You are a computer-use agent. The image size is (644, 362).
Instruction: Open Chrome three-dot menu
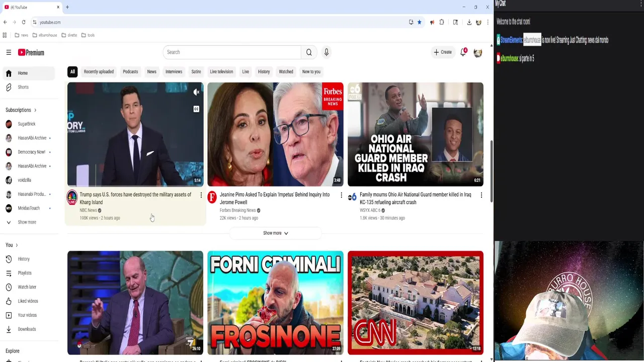pyautogui.click(x=488, y=22)
